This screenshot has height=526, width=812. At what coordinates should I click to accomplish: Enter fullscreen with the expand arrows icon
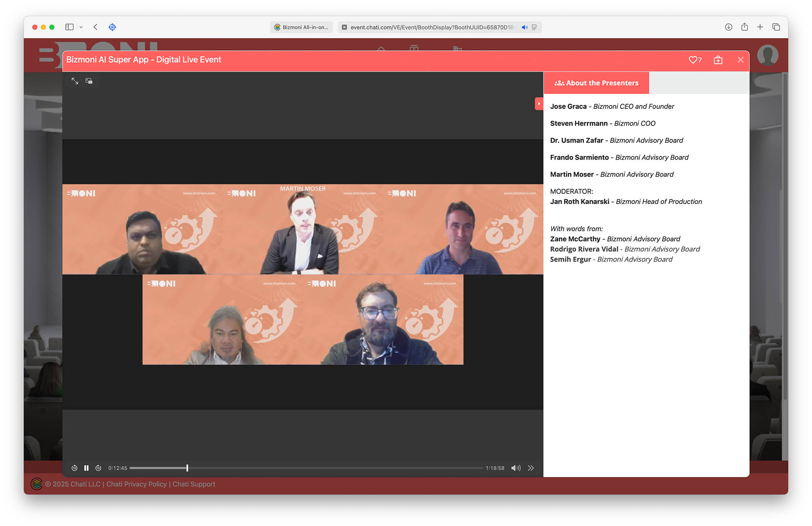pos(75,81)
